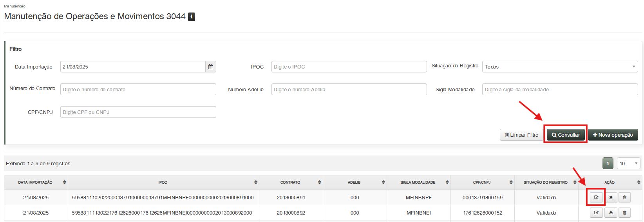This screenshot has width=644, height=222.
Task: View details of the MFINBNEI record
Action: point(610,213)
